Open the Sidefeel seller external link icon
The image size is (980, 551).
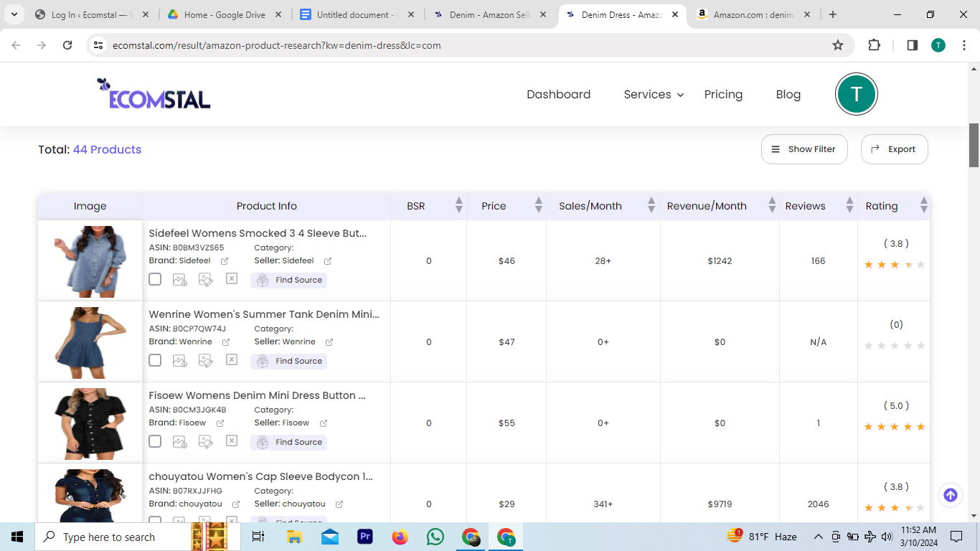click(x=328, y=261)
